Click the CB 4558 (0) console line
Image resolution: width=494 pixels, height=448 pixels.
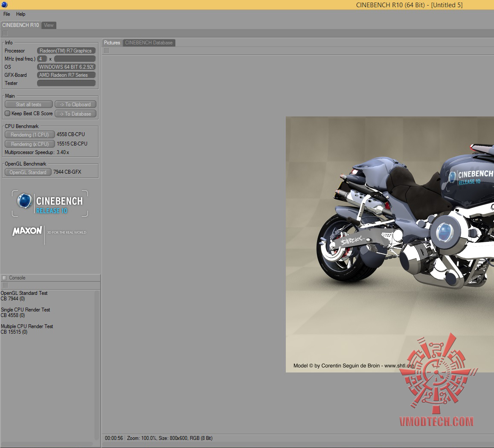coord(13,315)
